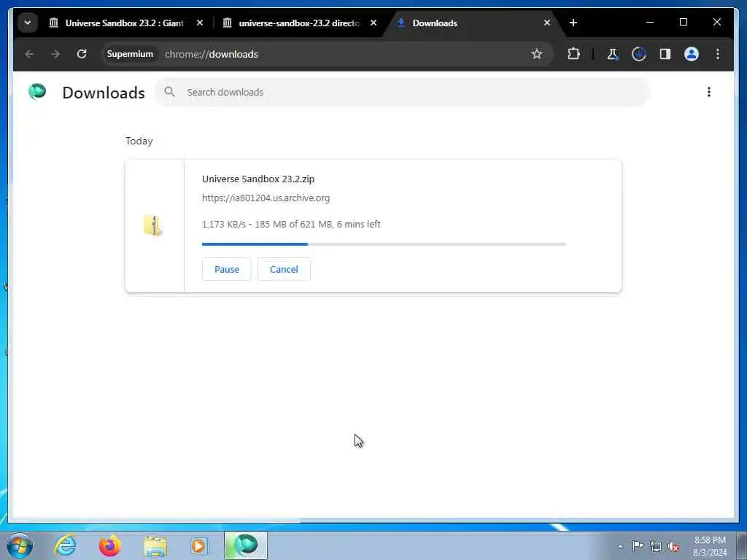The image size is (747, 560).
Task: Select the Downloads tab
Action: tap(474, 23)
